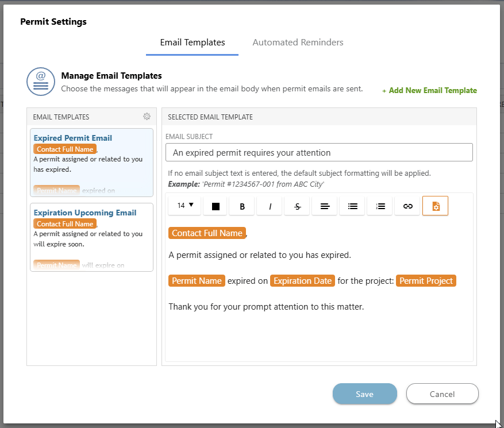The image size is (504, 428).
Task: Click the Permit Settings dialog title
Action: (53, 22)
